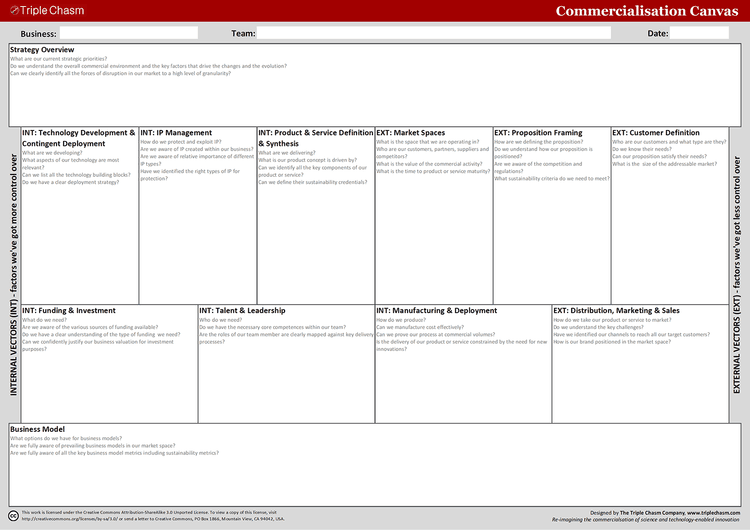Click the Creative Commons license icon
This screenshot has height=530, width=750.
click(x=12, y=515)
